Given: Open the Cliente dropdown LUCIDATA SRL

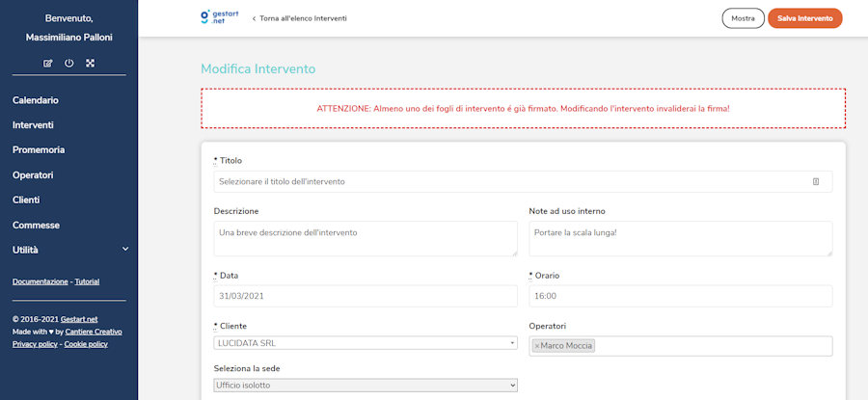Looking at the screenshot, I should coord(366,342).
